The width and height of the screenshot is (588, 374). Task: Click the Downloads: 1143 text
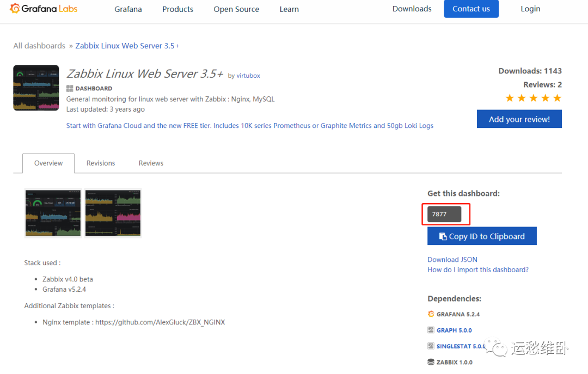click(530, 71)
